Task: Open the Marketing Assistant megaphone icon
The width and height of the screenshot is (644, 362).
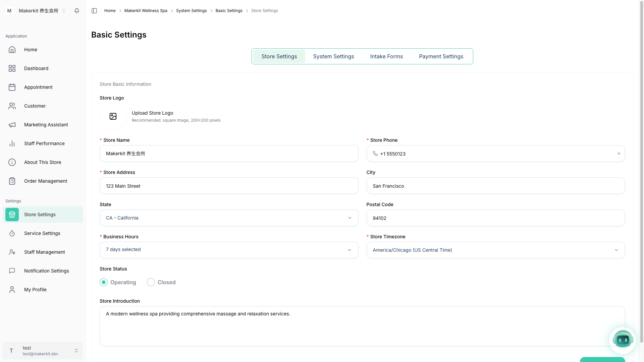Action: pyautogui.click(x=12, y=125)
